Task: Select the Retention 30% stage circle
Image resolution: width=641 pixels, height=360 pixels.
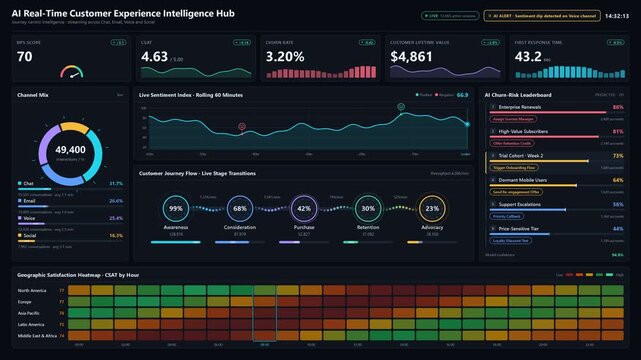Action: point(368,208)
